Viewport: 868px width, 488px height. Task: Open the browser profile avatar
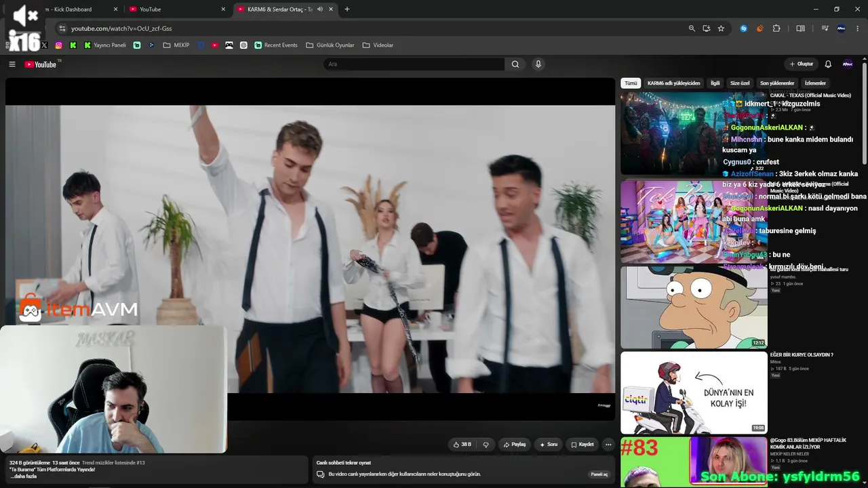[842, 28]
